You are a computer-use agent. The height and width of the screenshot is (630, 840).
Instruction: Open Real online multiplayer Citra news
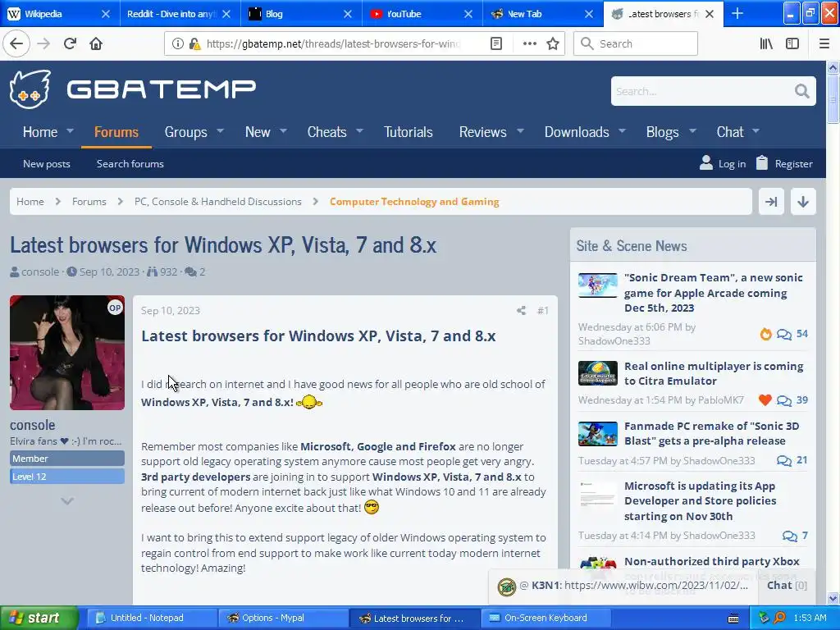(714, 373)
